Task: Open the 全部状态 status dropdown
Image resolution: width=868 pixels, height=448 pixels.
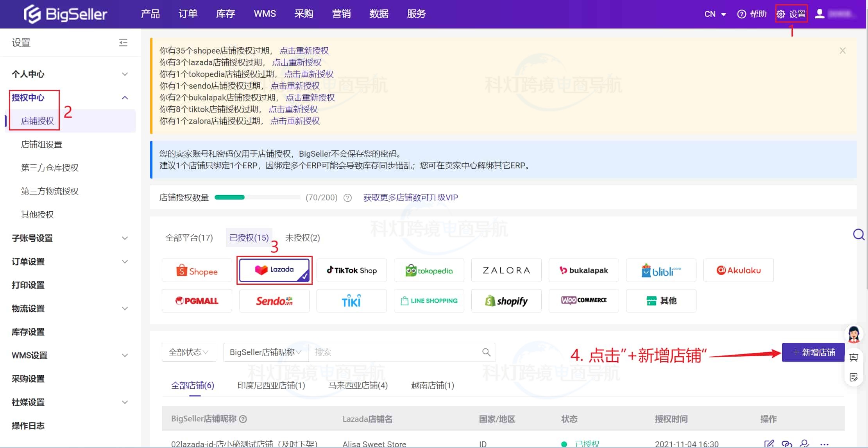Action: [x=188, y=352]
